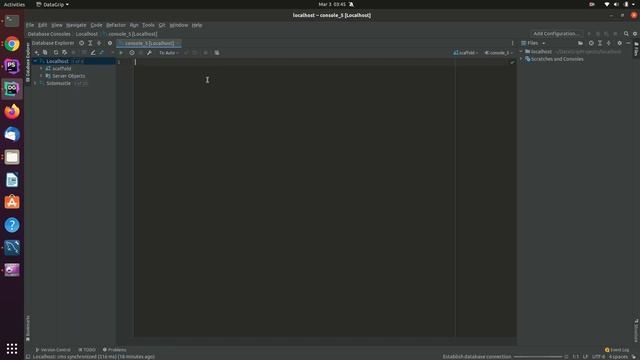
Task: Add a new data source with plus
Action: pos(36,53)
